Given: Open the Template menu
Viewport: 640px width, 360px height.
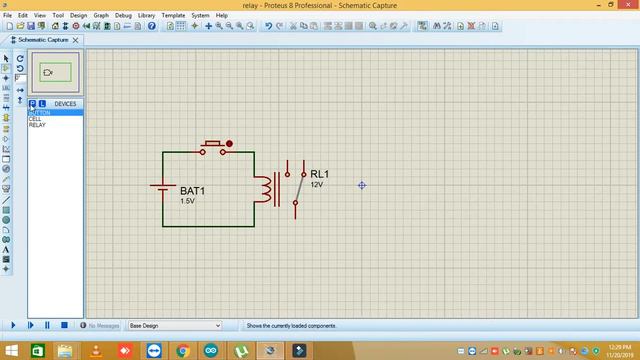Looking at the screenshot, I should [x=173, y=15].
